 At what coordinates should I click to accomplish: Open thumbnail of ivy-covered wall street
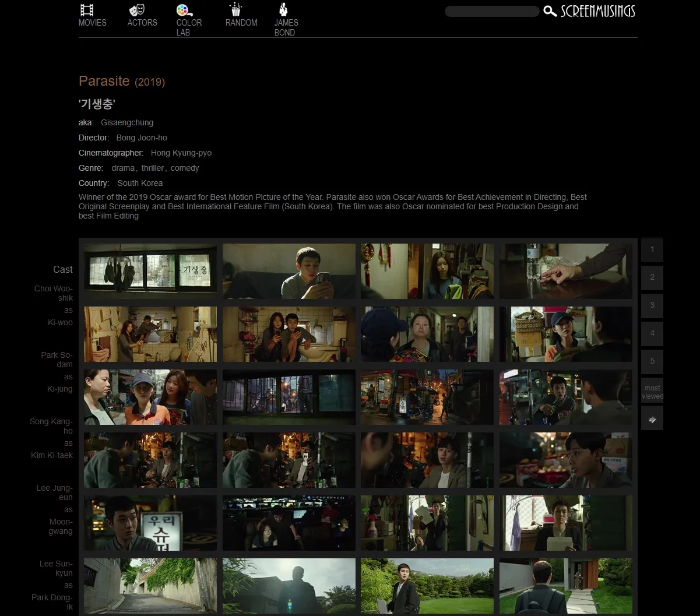click(x=150, y=586)
